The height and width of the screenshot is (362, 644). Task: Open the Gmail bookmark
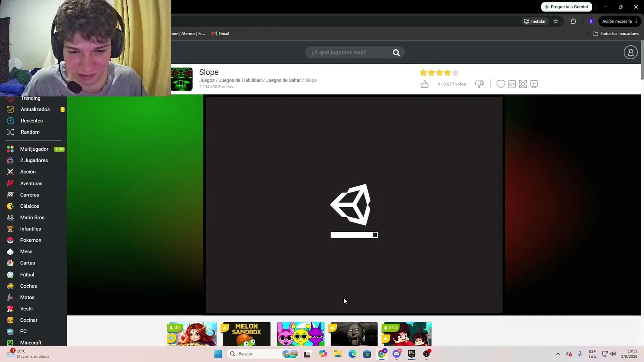point(220,34)
